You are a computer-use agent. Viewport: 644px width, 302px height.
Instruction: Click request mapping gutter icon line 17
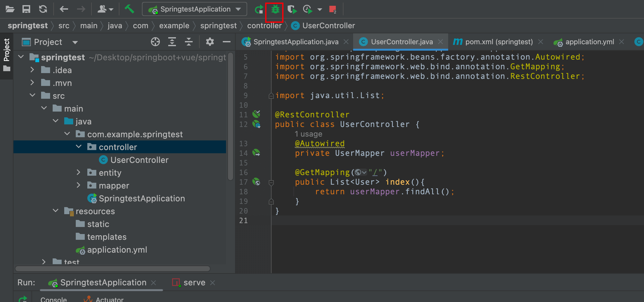pos(256,182)
